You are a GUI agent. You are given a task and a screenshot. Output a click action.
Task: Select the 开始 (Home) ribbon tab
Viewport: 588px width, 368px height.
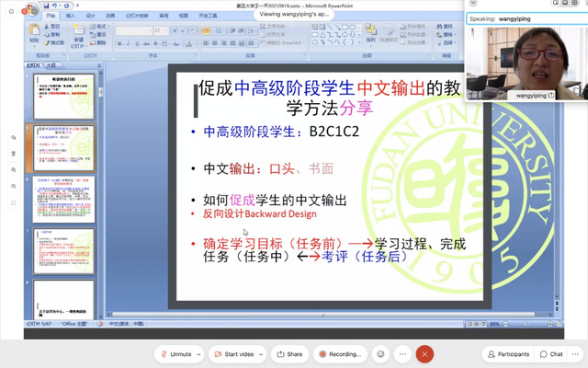click(51, 16)
